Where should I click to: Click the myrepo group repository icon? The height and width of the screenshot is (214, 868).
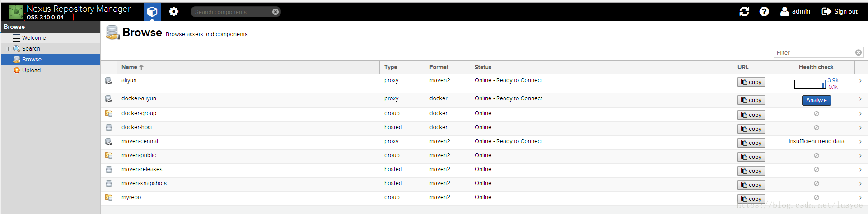point(109,198)
